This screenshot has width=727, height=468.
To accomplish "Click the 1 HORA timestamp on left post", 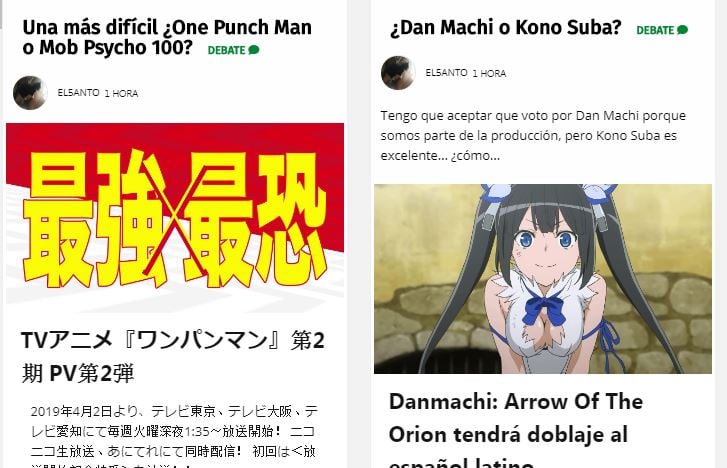I will (121, 93).
